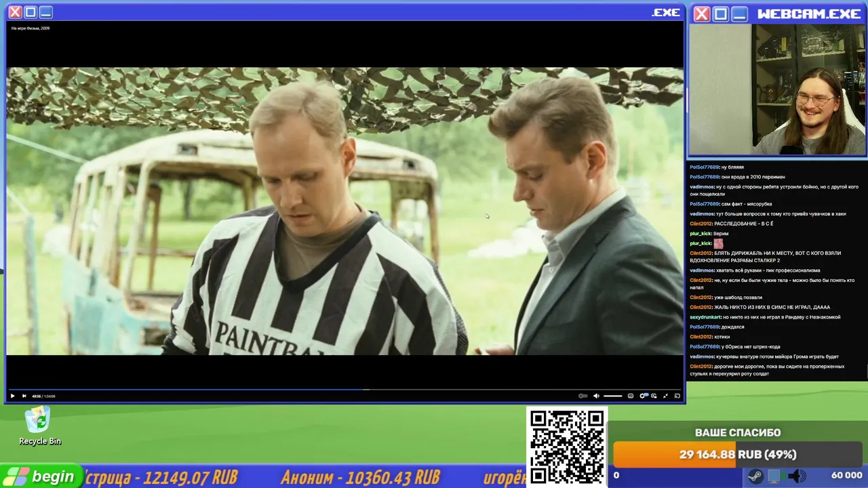Maximize the WEBCAM.EXE window
This screenshot has width=868, height=488.
(x=721, y=14)
